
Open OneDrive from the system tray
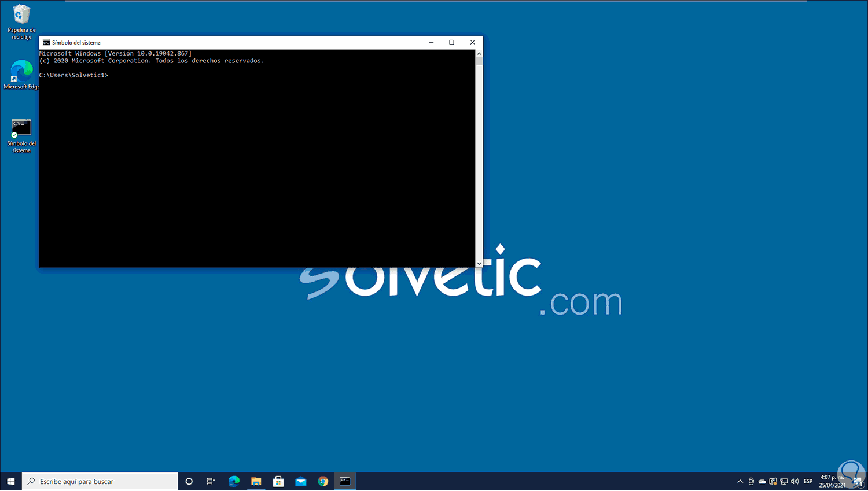(x=762, y=481)
